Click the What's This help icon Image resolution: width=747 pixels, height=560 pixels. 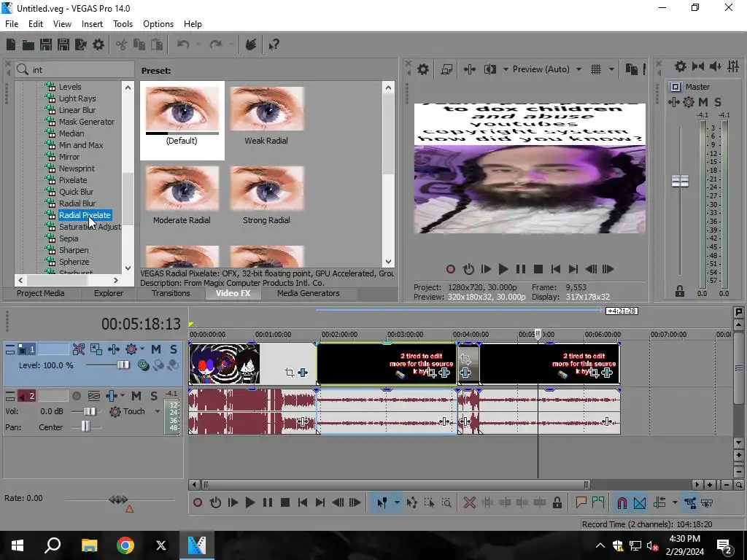point(274,44)
